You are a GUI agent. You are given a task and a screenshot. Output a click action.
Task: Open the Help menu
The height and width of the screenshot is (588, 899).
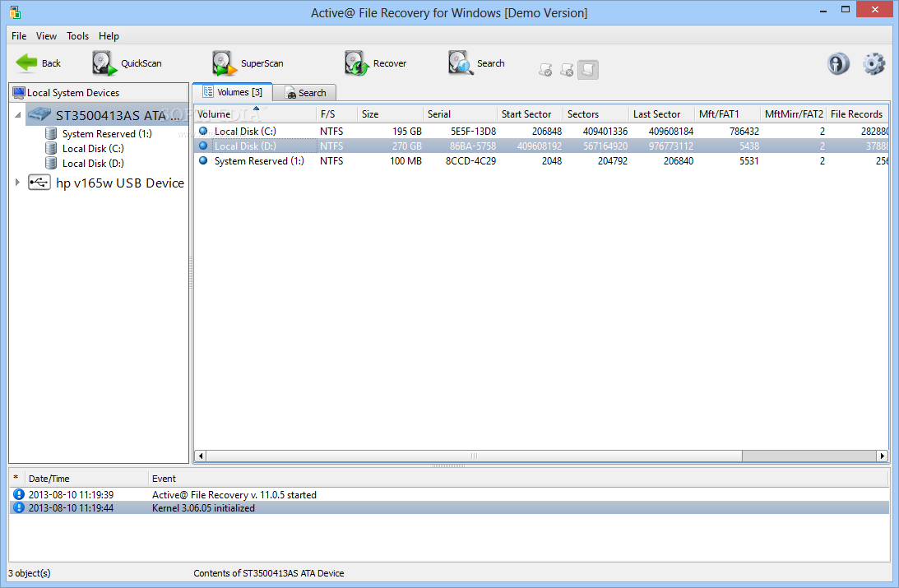coord(109,36)
